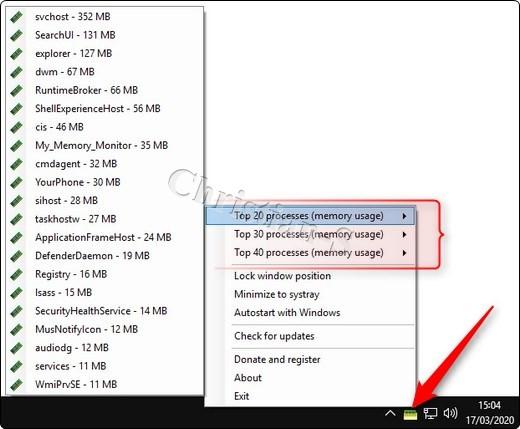520x429 pixels.
Task: Expand Top 30 processes submenu arrow
Action: pyautogui.click(x=404, y=234)
